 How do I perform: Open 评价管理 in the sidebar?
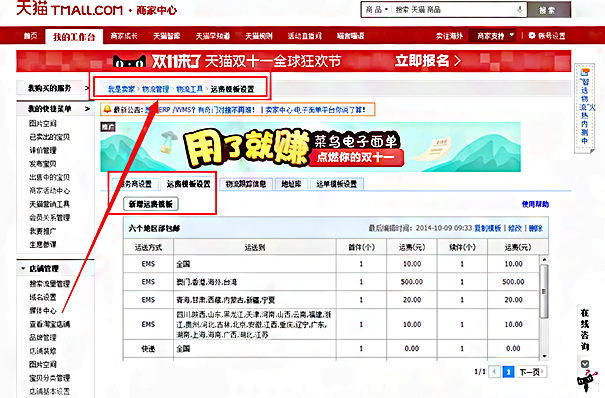(x=43, y=150)
